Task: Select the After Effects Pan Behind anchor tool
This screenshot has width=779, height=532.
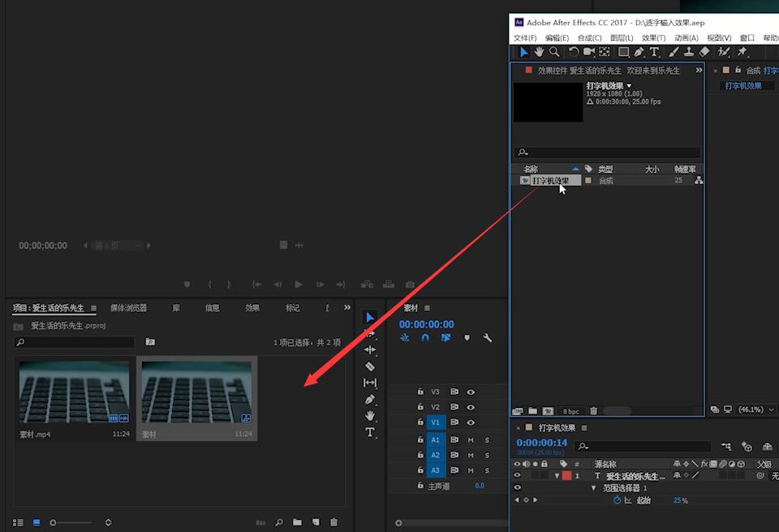Action: (x=604, y=52)
